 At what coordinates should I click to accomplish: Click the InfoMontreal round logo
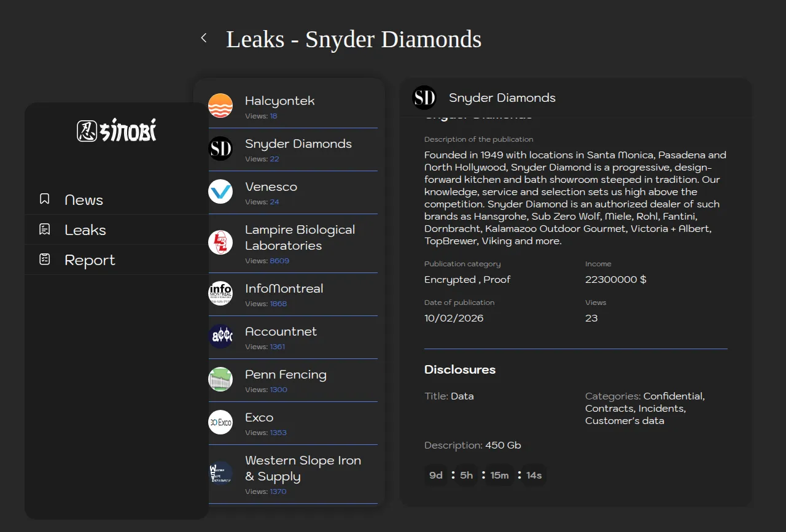point(220,293)
